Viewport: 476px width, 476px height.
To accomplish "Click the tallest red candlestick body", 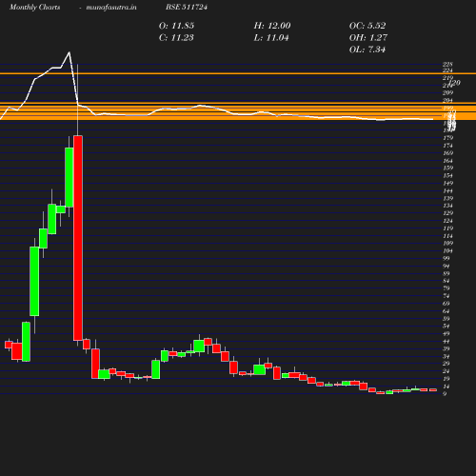I will pyautogui.click(x=78, y=238).
